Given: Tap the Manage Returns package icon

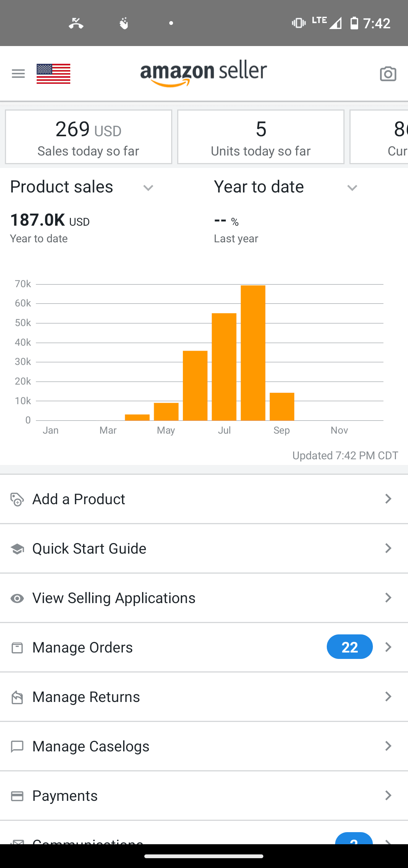Looking at the screenshot, I should point(17,697).
